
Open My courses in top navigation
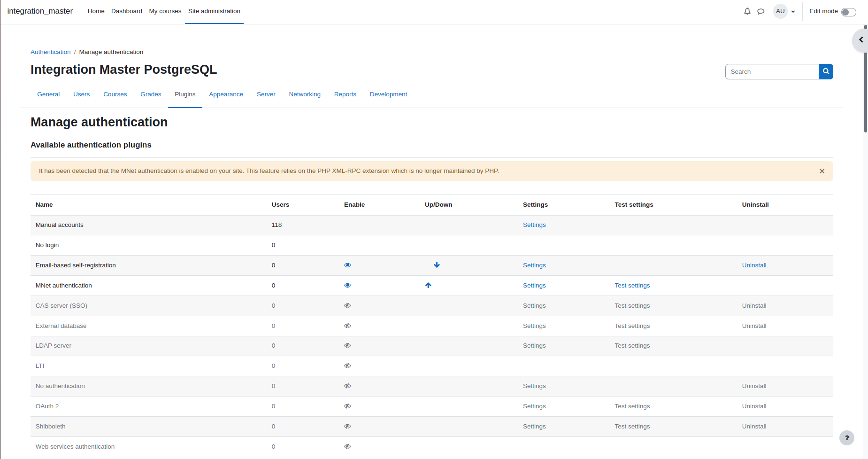point(165,11)
